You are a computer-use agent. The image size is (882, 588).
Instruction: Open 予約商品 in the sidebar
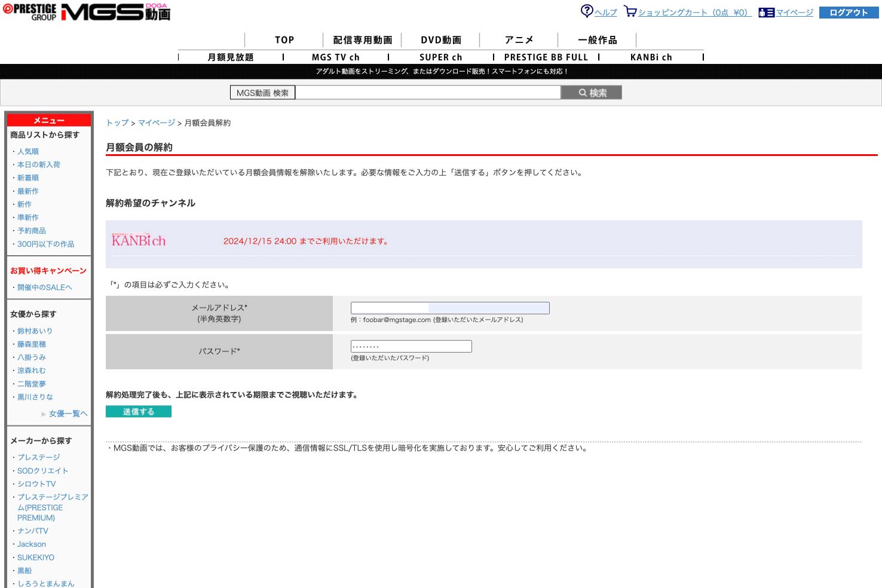32,231
